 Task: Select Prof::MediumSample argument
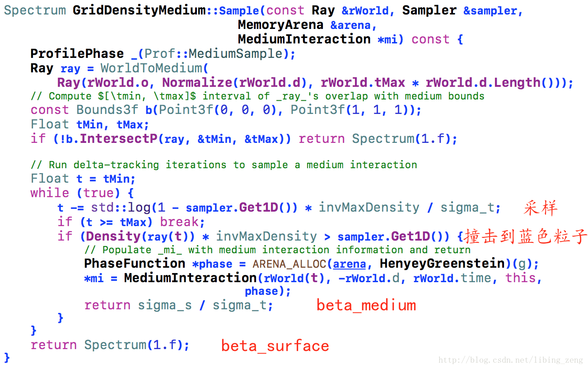point(213,54)
